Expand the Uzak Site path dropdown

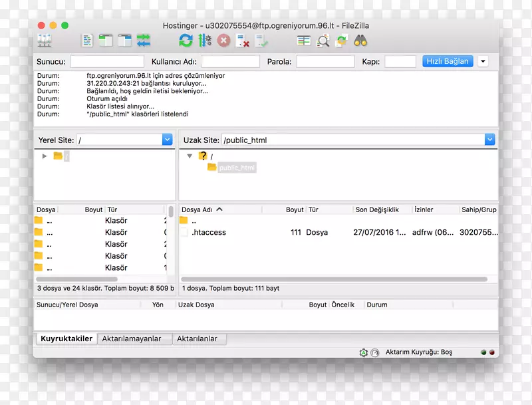tap(489, 140)
